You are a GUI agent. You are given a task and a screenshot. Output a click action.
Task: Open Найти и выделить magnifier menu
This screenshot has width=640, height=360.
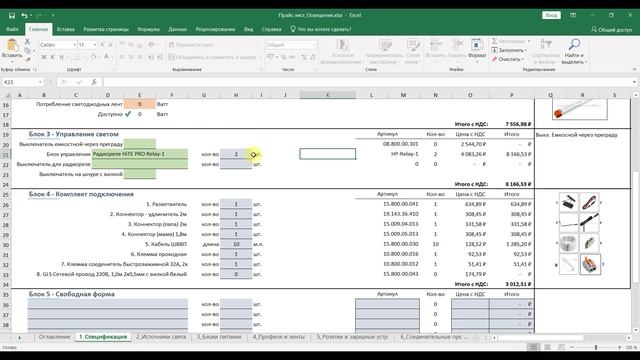coord(574,52)
